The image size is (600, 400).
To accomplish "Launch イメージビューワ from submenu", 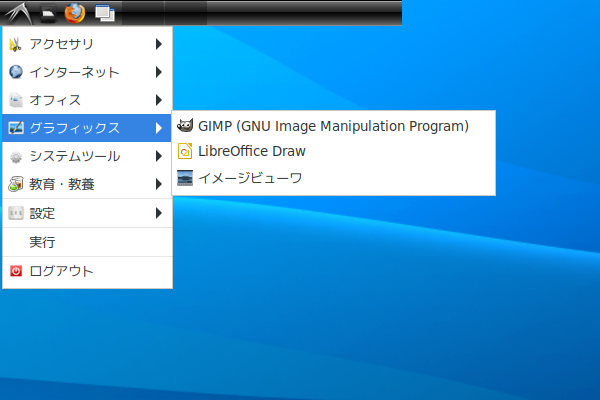I will [334, 178].
